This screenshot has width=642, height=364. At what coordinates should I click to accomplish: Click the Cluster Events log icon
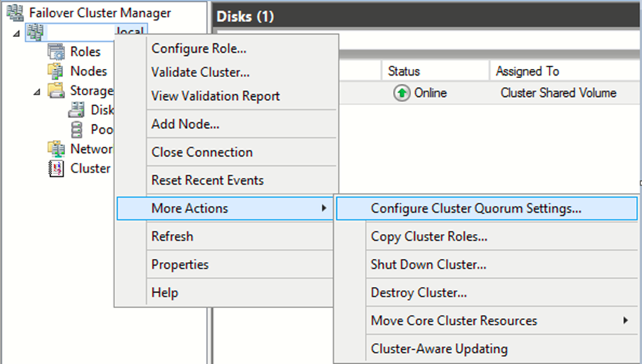(x=56, y=168)
